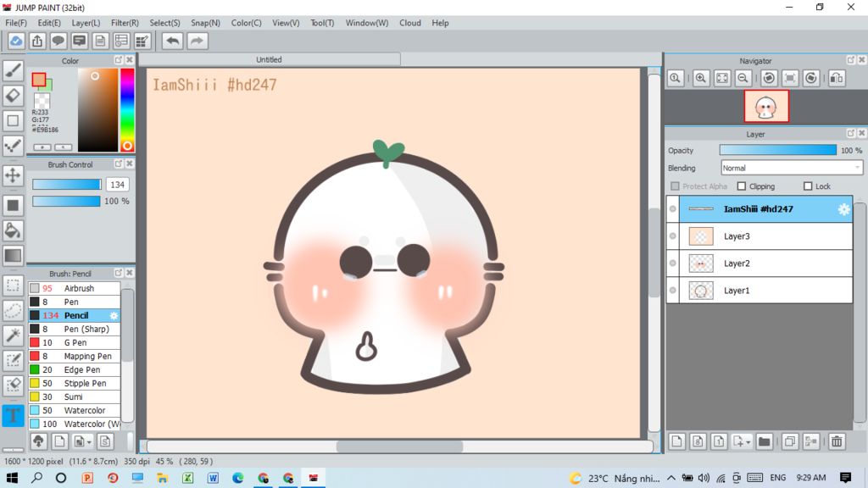Click the layer Opacity slider
Screen dimensions: 868x488
(x=777, y=150)
